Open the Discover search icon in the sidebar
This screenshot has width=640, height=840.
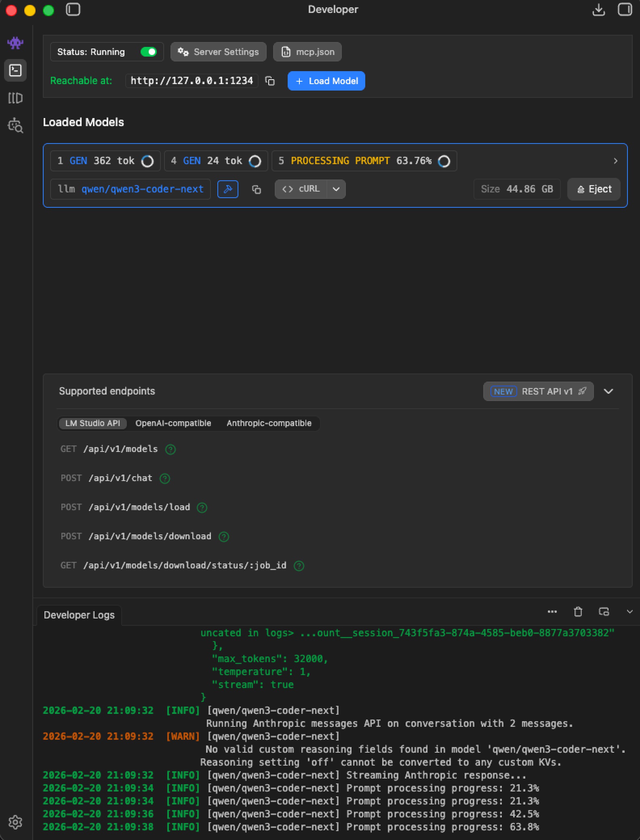coord(15,125)
